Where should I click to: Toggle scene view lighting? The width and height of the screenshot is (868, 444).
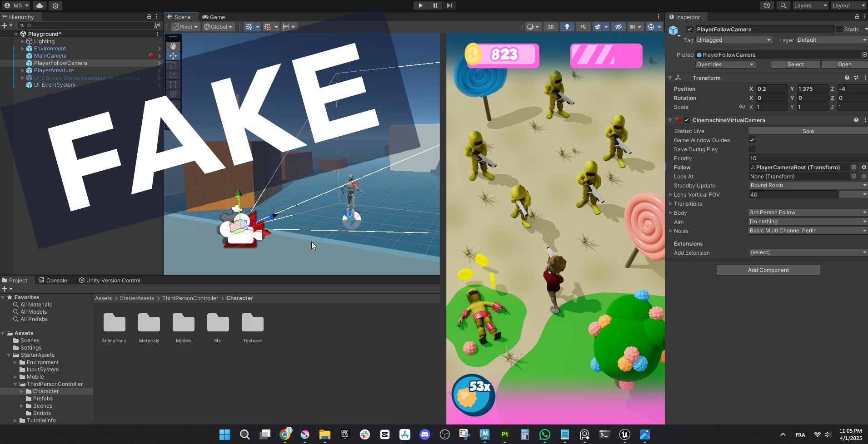pos(567,27)
